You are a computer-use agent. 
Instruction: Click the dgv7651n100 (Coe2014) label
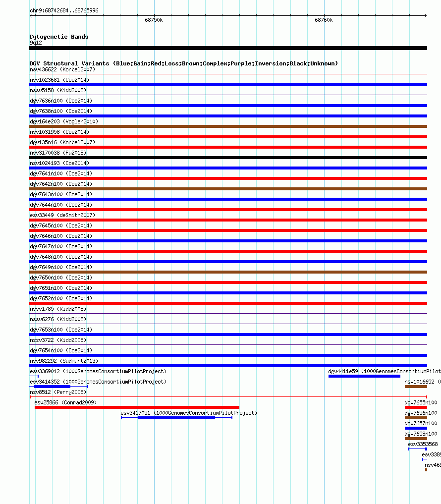(x=61, y=287)
